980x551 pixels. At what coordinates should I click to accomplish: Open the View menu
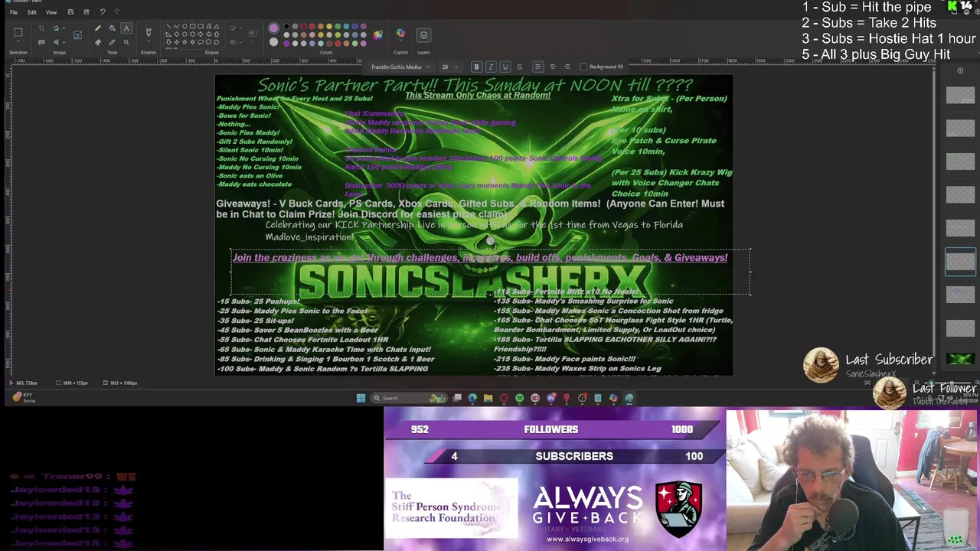tap(51, 12)
